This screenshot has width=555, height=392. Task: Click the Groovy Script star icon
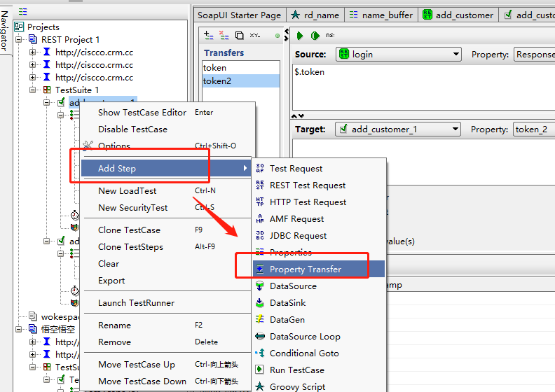point(260,386)
